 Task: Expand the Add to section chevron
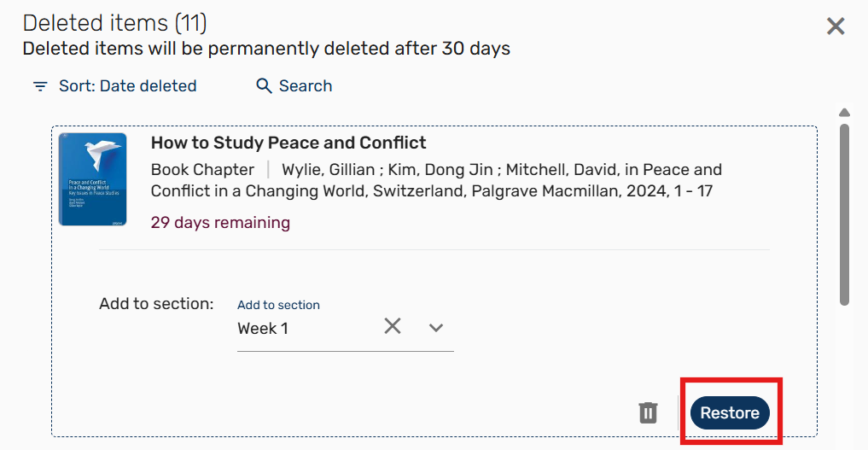pyautogui.click(x=436, y=327)
